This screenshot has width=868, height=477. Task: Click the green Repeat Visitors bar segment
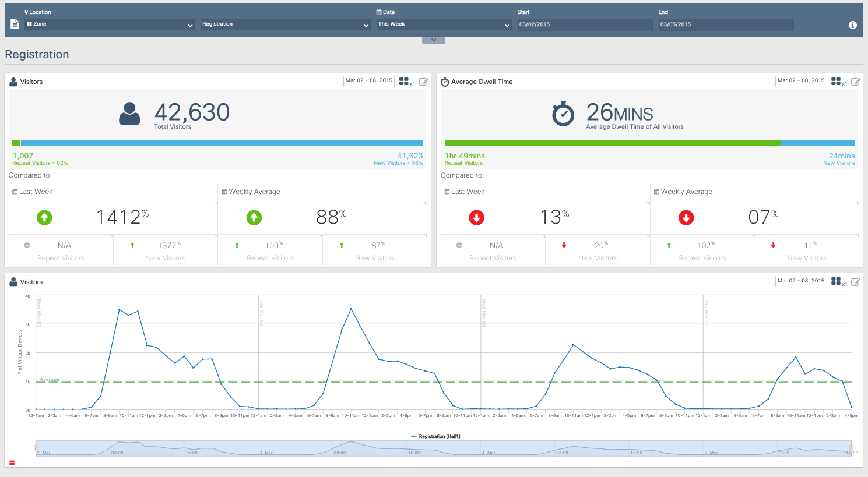pos(16,143)
